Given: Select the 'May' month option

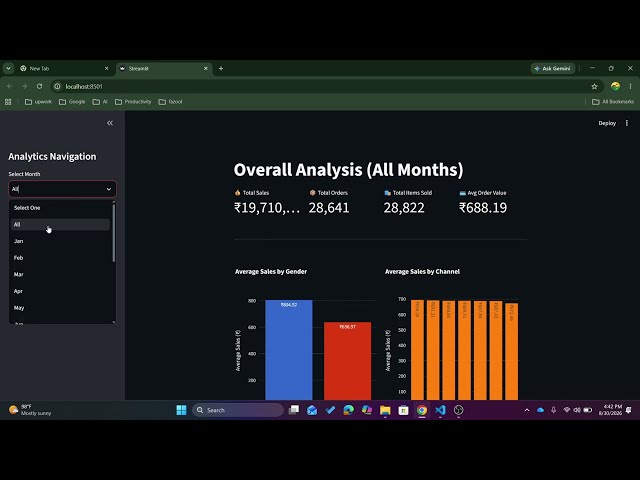Looking at the screenshot, I should coord(60,308).
